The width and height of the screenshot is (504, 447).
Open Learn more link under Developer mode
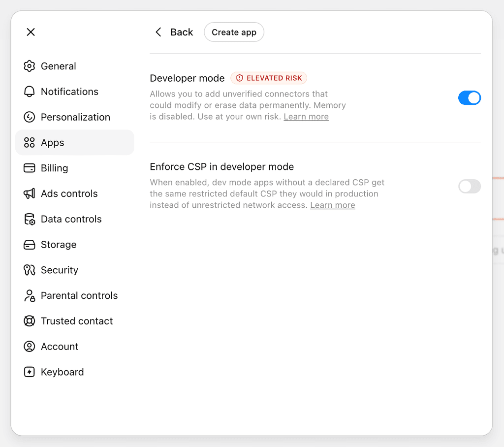coord(306,116)
